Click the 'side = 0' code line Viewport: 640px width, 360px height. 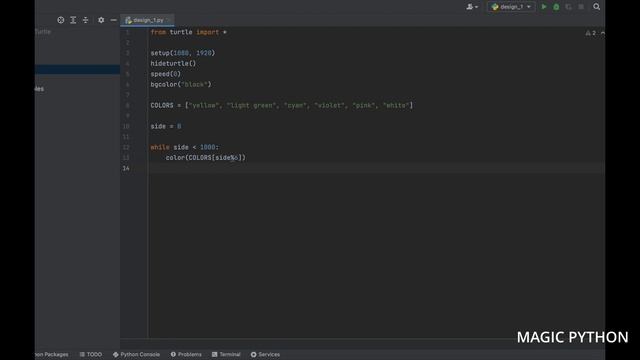point(166,126)
